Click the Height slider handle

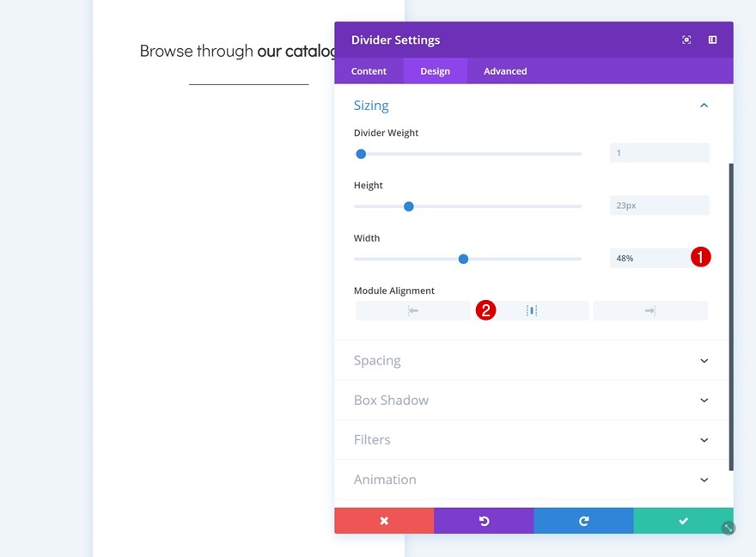pyautogui.click(x=409, y=206)
